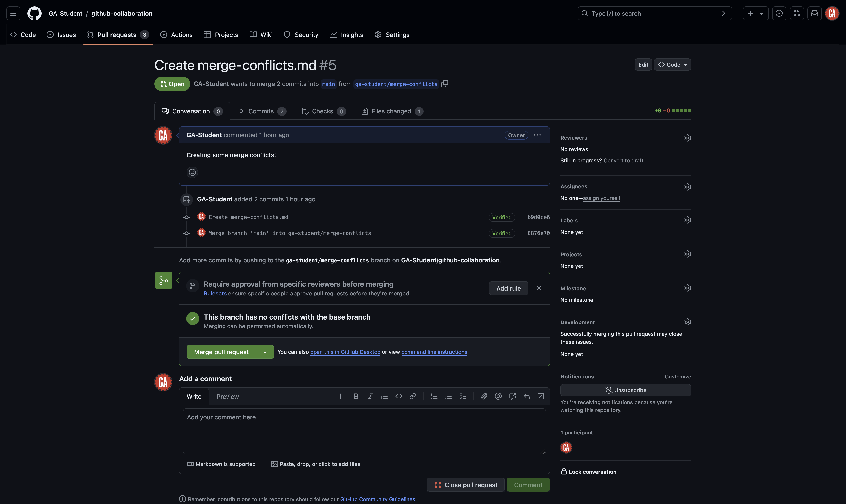
Task: Unsubscribe from notifications for this pull request
Action: point(625,390)
